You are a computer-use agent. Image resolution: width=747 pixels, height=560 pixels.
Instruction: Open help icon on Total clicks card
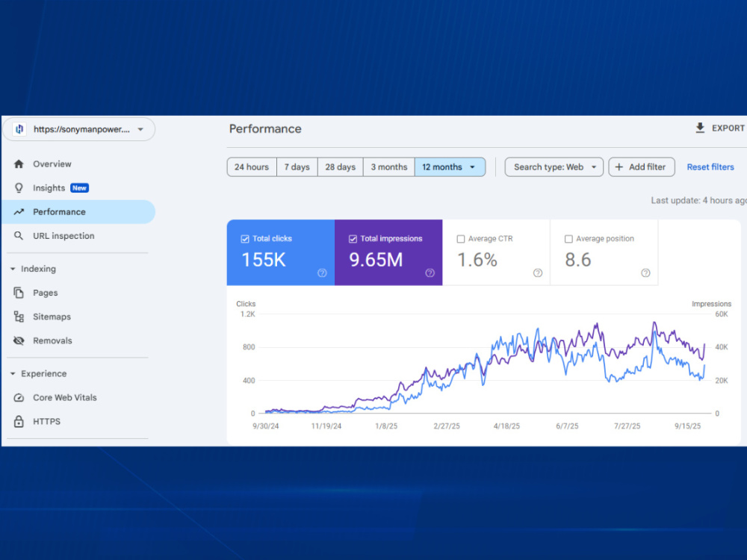pyautogui.click(x=322, y=273)
